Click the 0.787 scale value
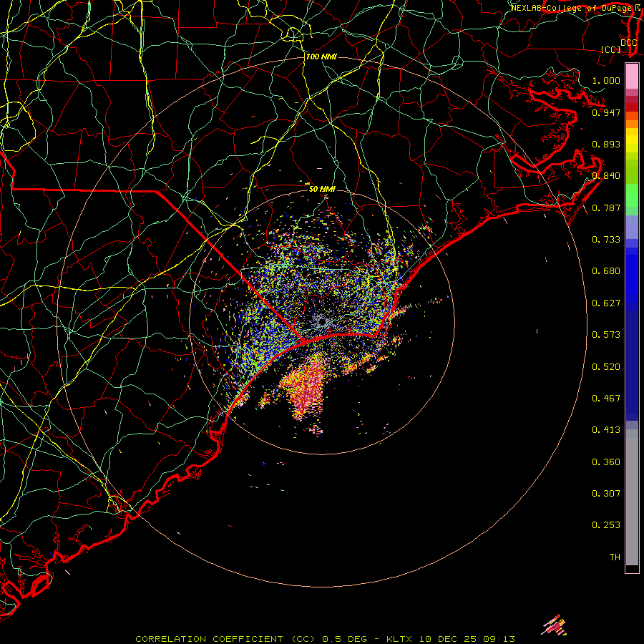The height and width of the screenshot is (644, 644). (x=606, y=208)
